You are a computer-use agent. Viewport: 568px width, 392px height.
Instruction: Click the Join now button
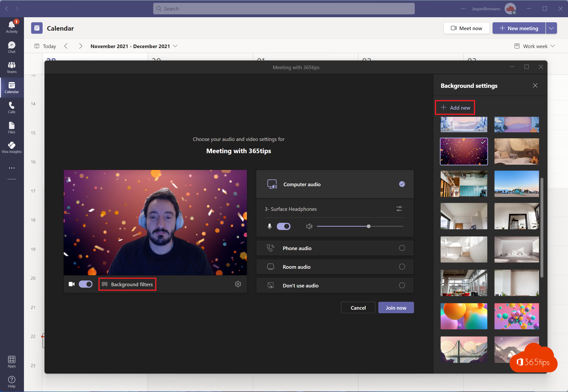pyautogui.click(x=396, y=308)
